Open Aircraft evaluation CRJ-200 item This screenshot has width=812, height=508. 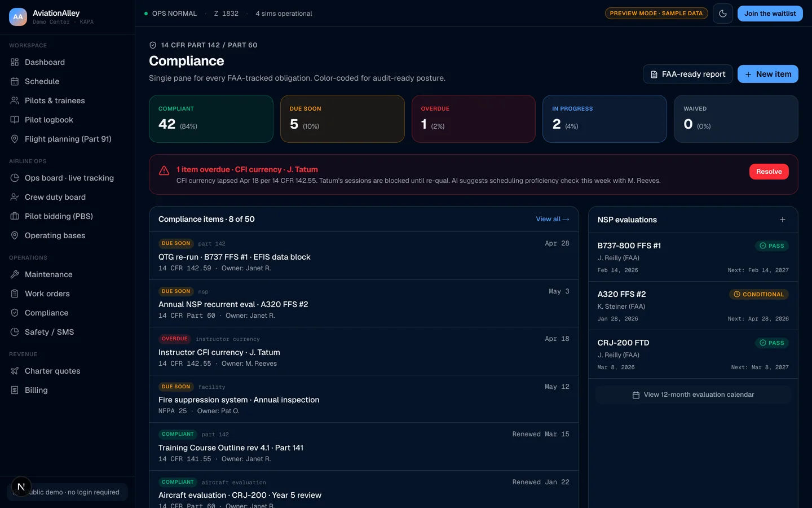click(364, 490)
